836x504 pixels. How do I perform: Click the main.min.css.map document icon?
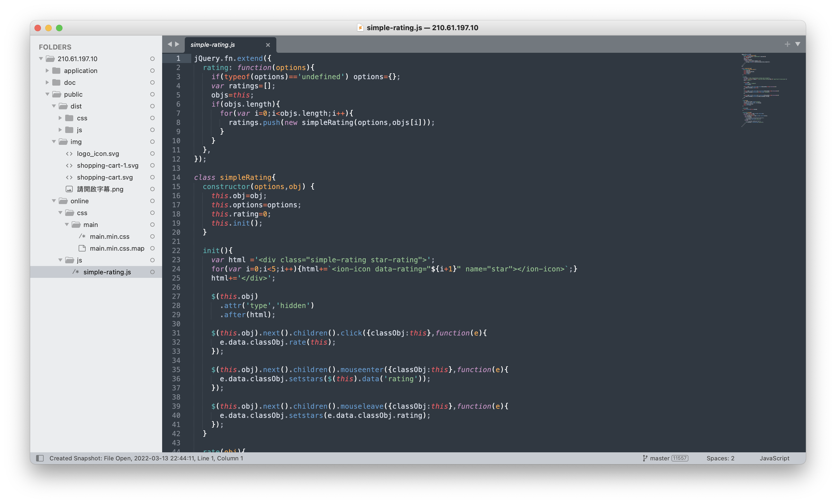(82, 248)
